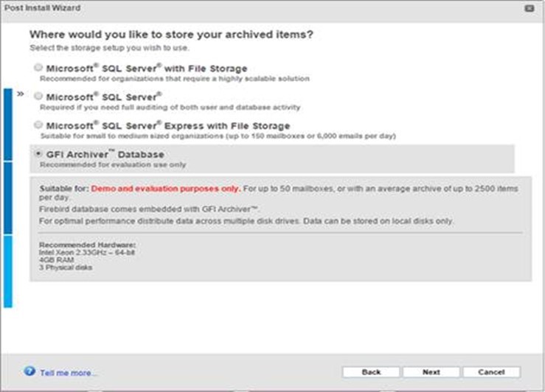Continue with the Next button
This screenshot has height=392, width=545.
(431, 372)
